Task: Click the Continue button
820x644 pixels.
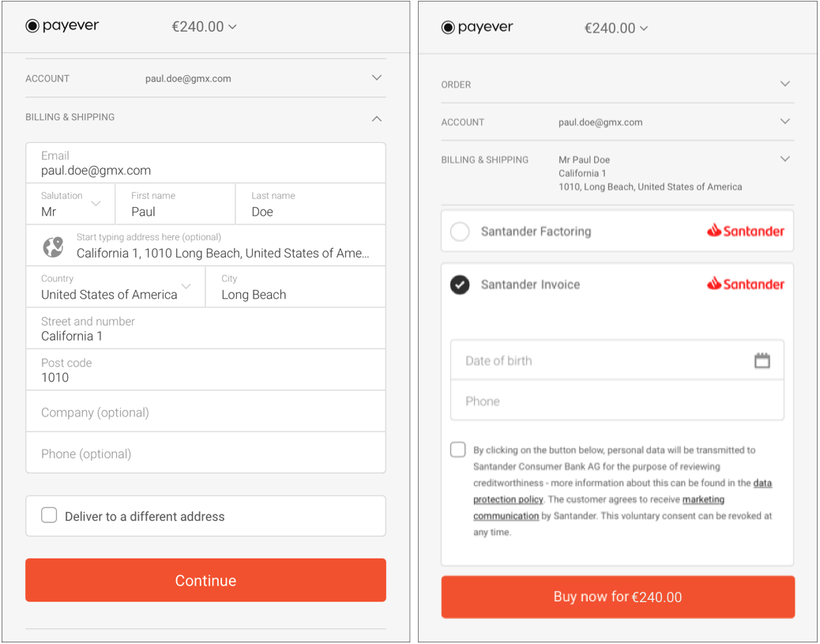Action: pos(205,580)
